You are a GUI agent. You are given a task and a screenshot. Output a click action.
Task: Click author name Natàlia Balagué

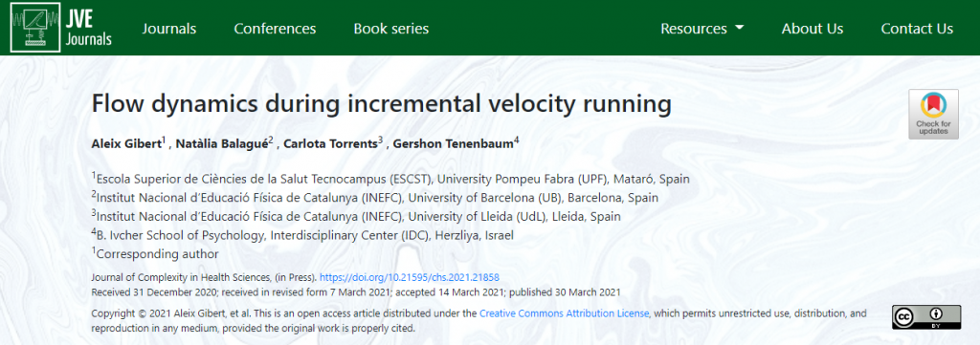[222, 144]
